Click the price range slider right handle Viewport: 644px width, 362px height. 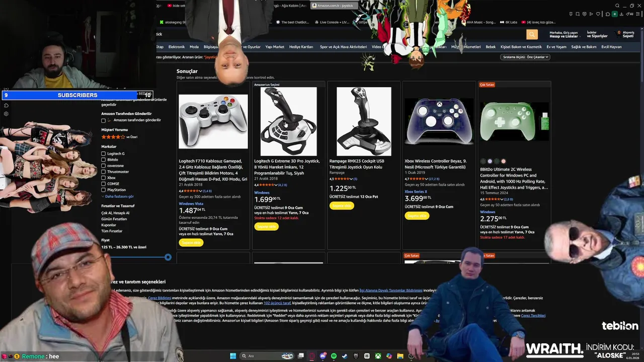[x=168, y=257]
